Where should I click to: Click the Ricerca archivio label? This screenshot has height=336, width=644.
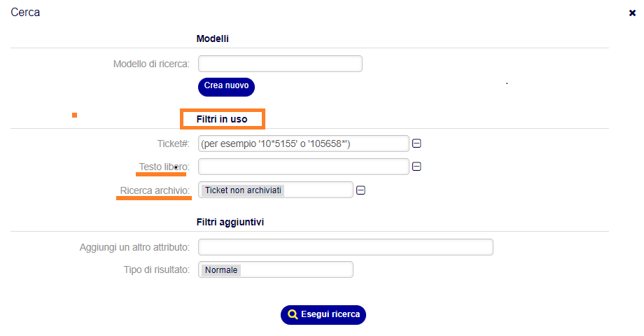click(x=155, y=190)
